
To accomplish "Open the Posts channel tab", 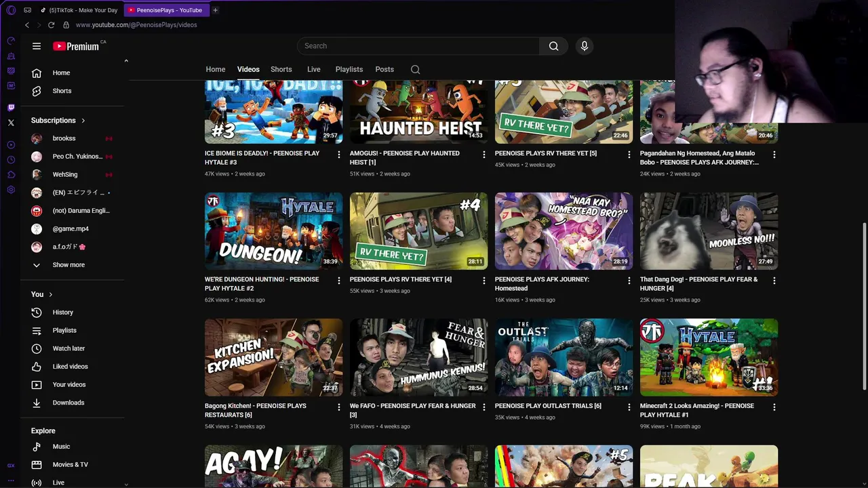I will click(384, 69).
